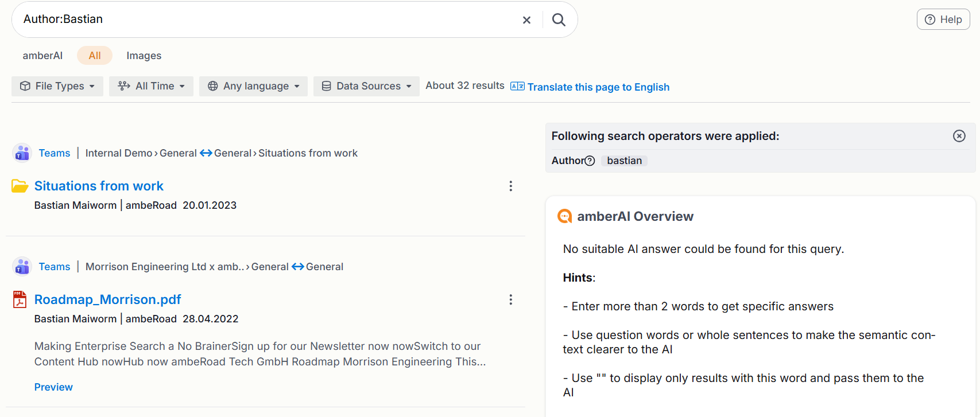This screenshot has height=417, width=980.
Task: Open the Data Sources filter dropdown
Action: pos(366,86)
